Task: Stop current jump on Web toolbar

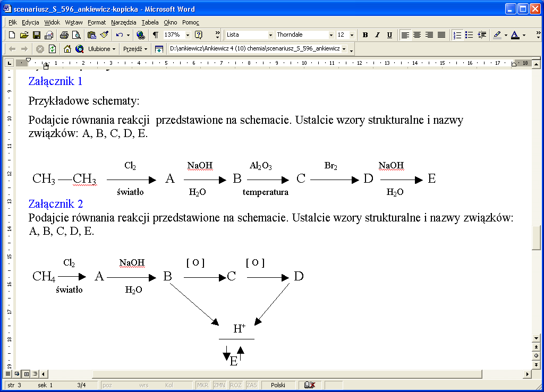Action: point(40,49)
